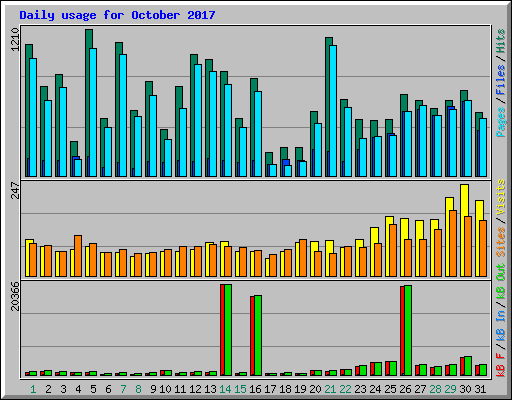The height and width of the screenshot is (400, 512).
Task: Click the orange sites bar for day 29
Action: point(453,243)
